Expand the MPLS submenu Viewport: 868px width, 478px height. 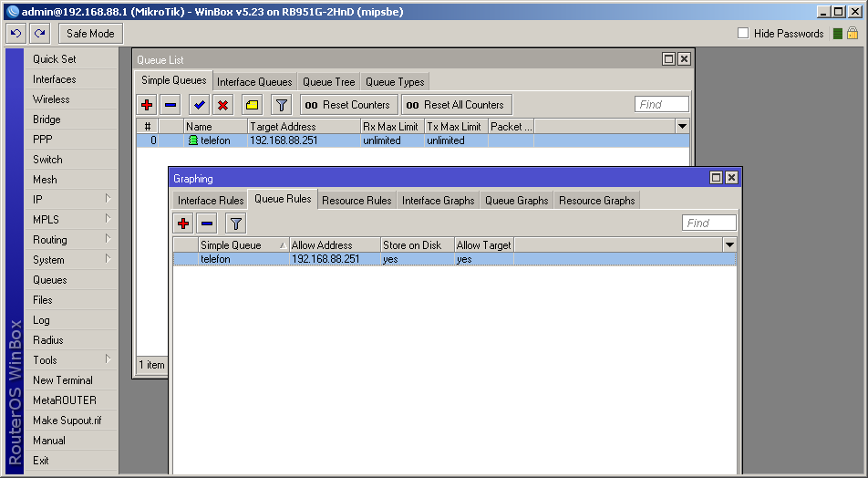tap(108, 219)
